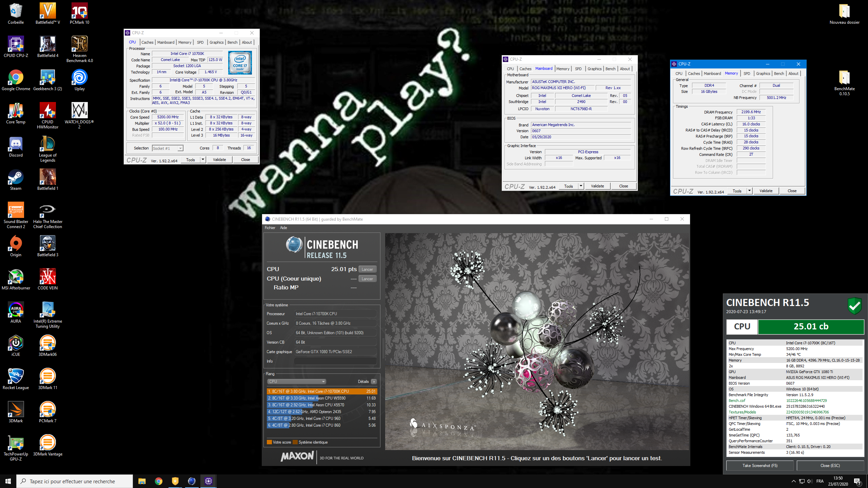Screen dimensions: 868x488
Task: Click the clock and date in taskbar
Action: coord(838,481)
